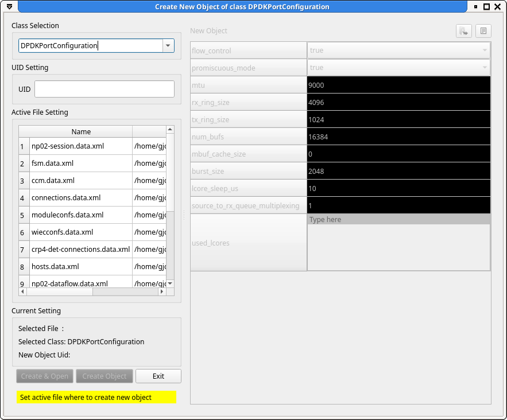507x420 pixels.
Task: Click the file list horizontal scrollbar thumb
Action: (x=60, y=291)
